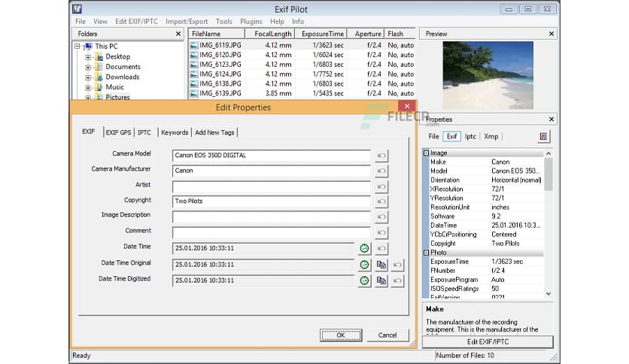
Task: Switch Properties panel to File tab
Action: pos(433,136)
